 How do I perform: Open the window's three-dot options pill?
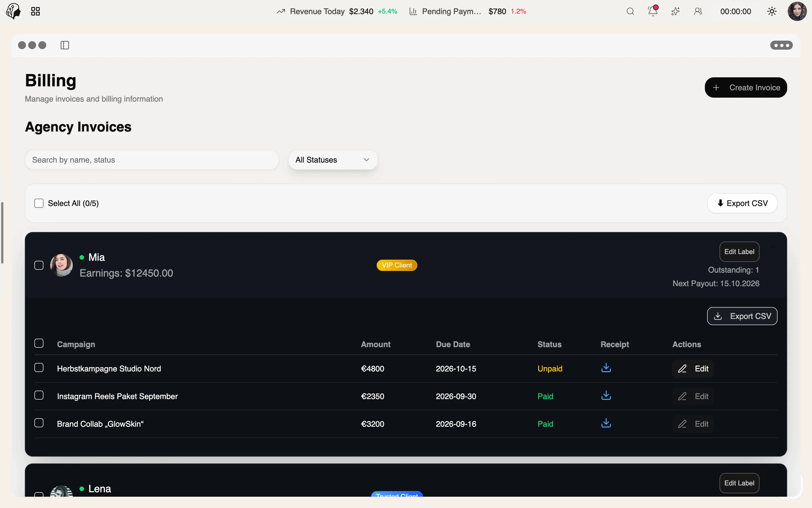click(781, 45)
